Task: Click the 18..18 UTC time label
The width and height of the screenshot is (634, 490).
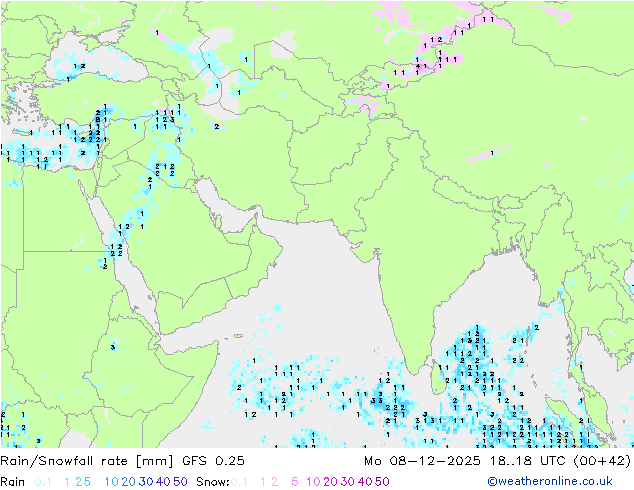Action: click(x=527, y=461)
